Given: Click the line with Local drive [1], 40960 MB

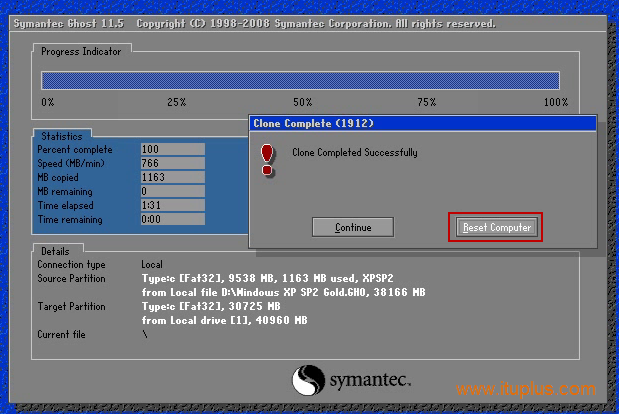Looking at the screenshot, I should 224,320.
